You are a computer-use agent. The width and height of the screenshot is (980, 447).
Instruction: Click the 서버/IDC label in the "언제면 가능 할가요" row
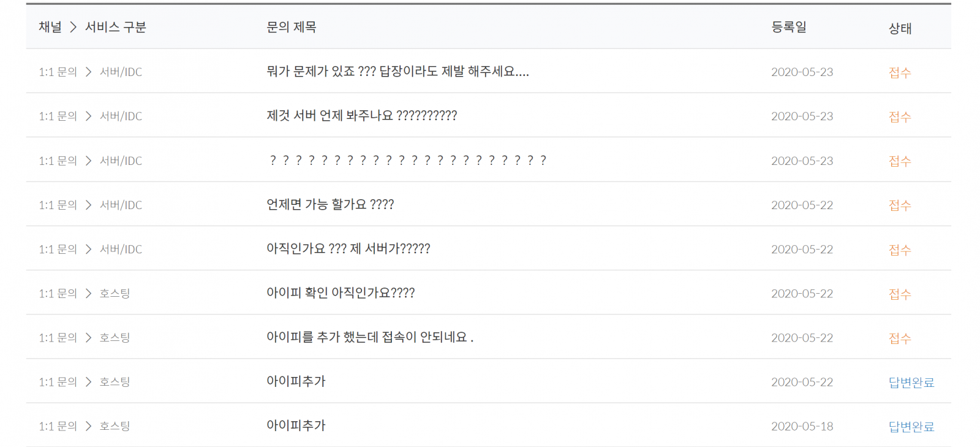121,205
